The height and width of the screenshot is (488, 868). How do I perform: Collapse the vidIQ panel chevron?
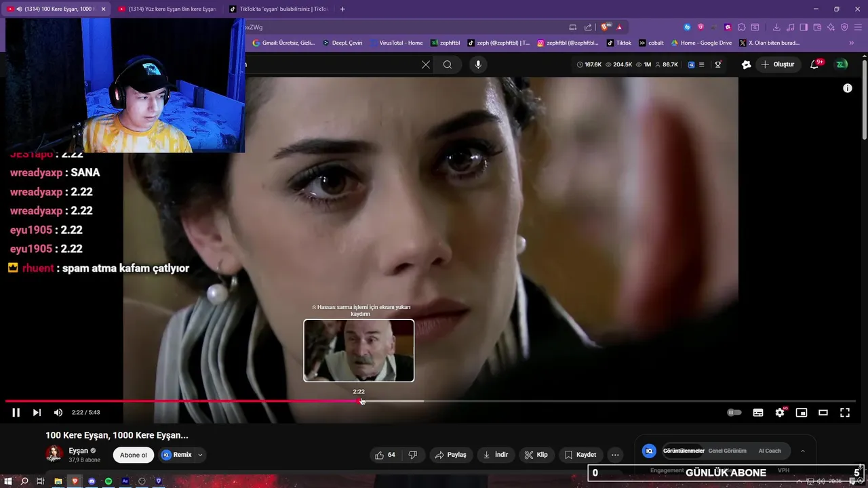803,451
